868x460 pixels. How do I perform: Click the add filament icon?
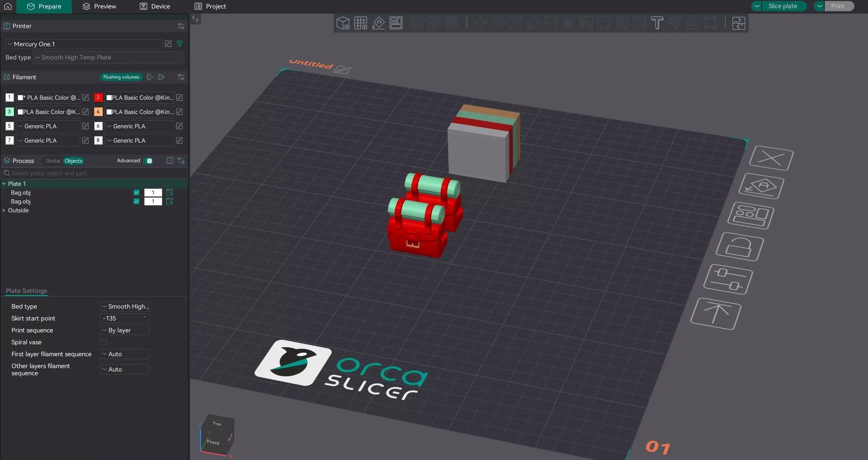162,77
